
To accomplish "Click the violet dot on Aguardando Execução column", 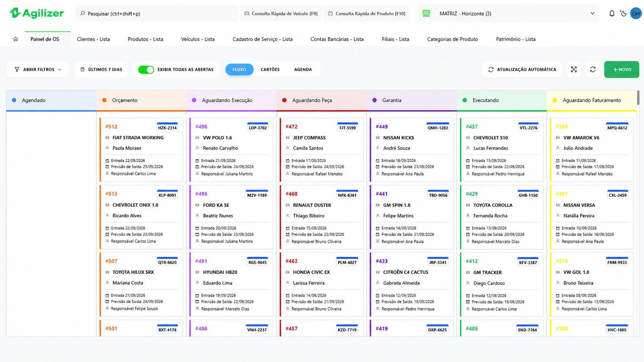I will point(194,100).
